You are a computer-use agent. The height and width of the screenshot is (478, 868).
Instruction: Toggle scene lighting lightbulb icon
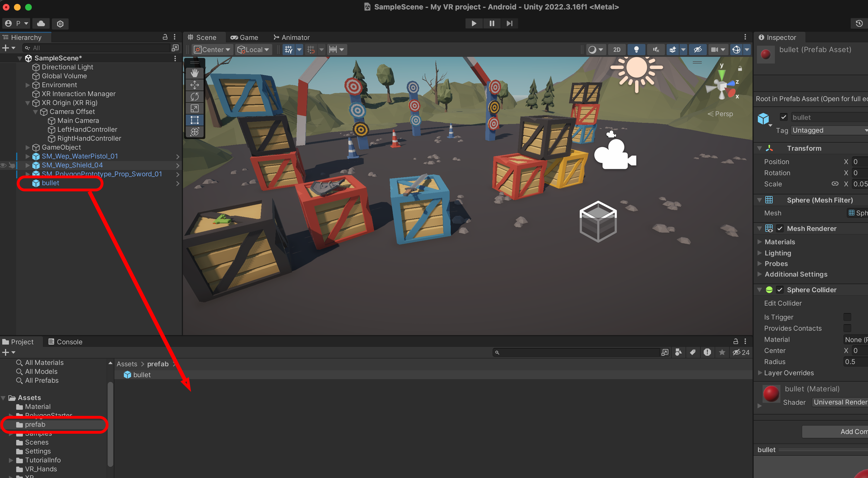tap(636, 50)
